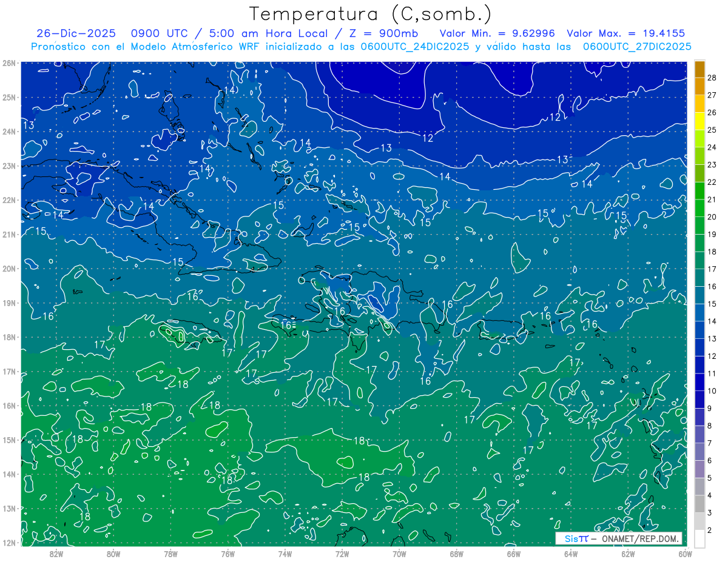Click the longitude axis label '66W'
The width and height of the screenshot is (728, 562).
click(514, 554)
